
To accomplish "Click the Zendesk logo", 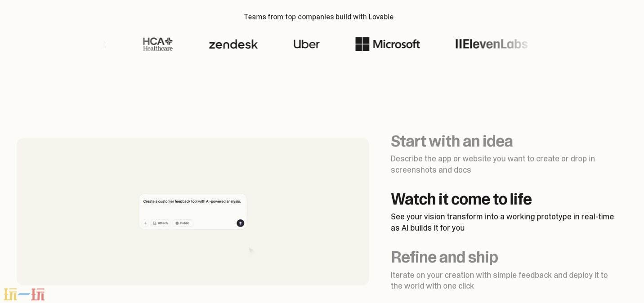I will point(233,44).
